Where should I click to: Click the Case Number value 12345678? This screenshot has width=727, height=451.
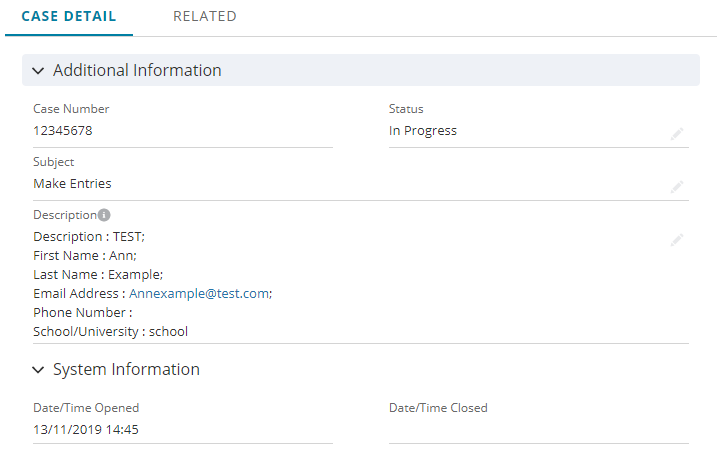tap(63, 130)
